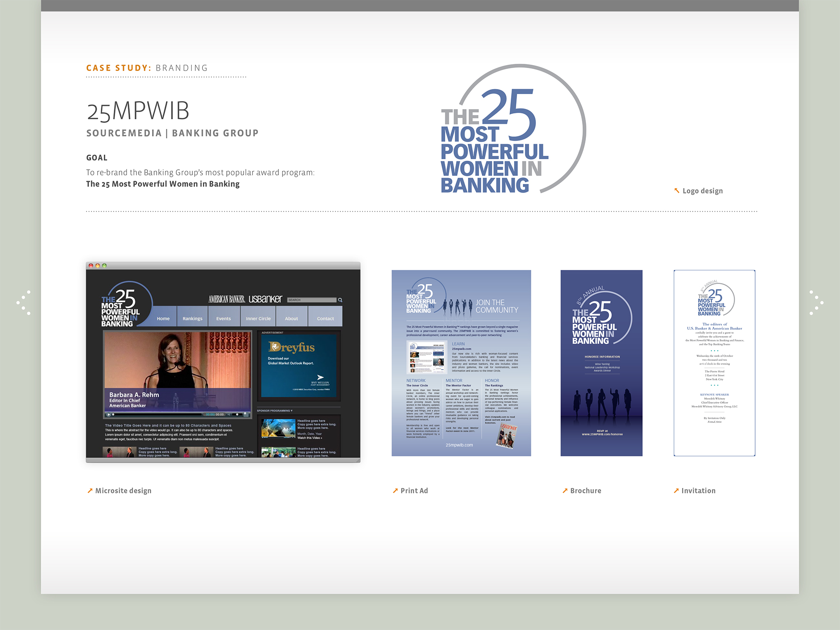Open the Brochure image
Viewport: 840px width, 630px height.
click(601, 363)
